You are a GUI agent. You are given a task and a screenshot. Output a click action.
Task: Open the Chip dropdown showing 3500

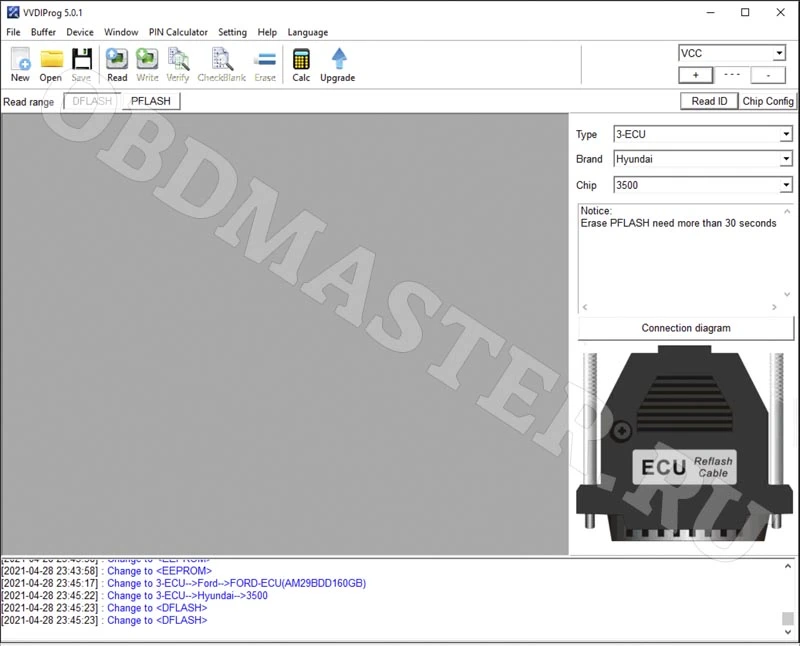pos(786,185)
